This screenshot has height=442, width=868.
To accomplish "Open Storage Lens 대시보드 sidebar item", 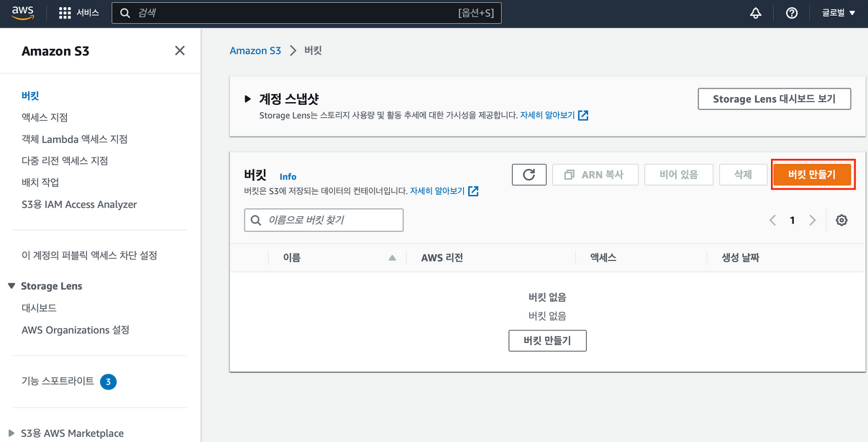I will coord(39,308).
